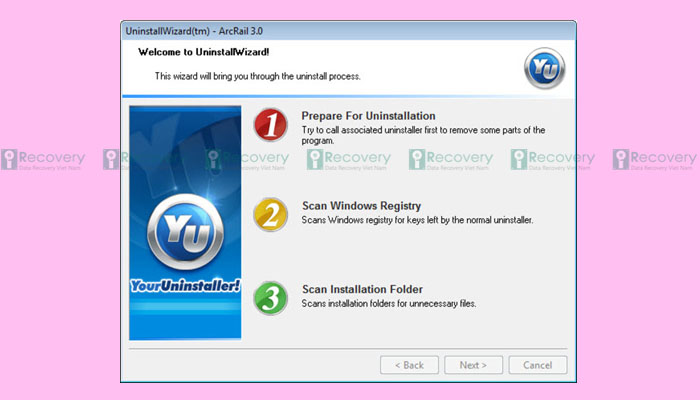Click the 'Welcome to UninstallWizard!' heading
The width and height of the screenshot is (700, 400).
click(204, 52)
